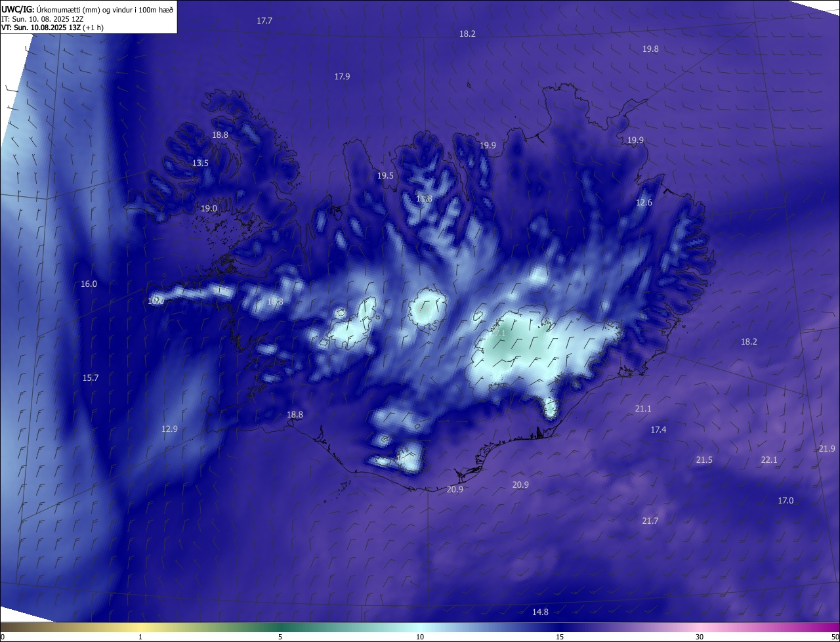
Task: Click the 12.9 value on the map
Action: tap(169, 429)
